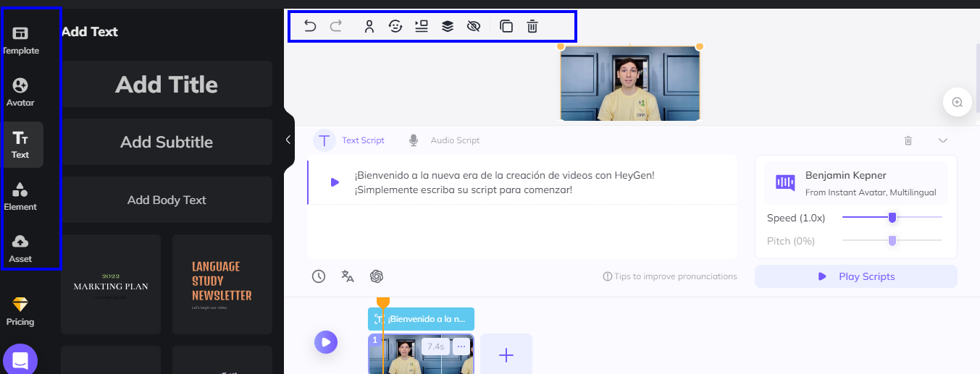Choose the Language Study Newsletter template
980x374 pixels.
[x=222, y=284]
